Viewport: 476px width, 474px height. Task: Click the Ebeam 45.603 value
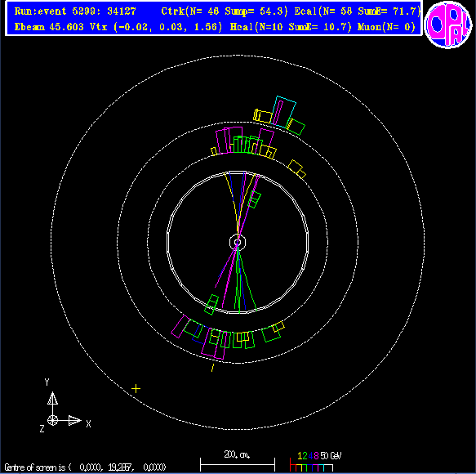49,27
